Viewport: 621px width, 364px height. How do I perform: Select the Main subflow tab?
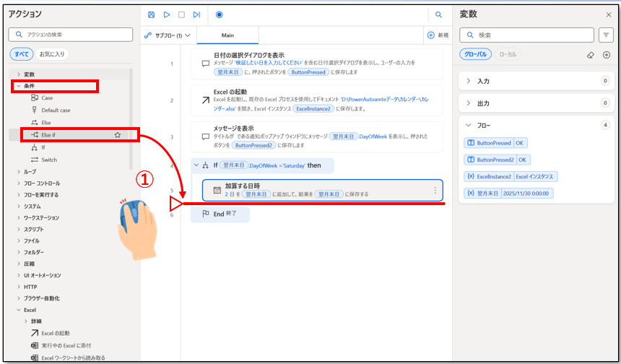pos(227,35)
